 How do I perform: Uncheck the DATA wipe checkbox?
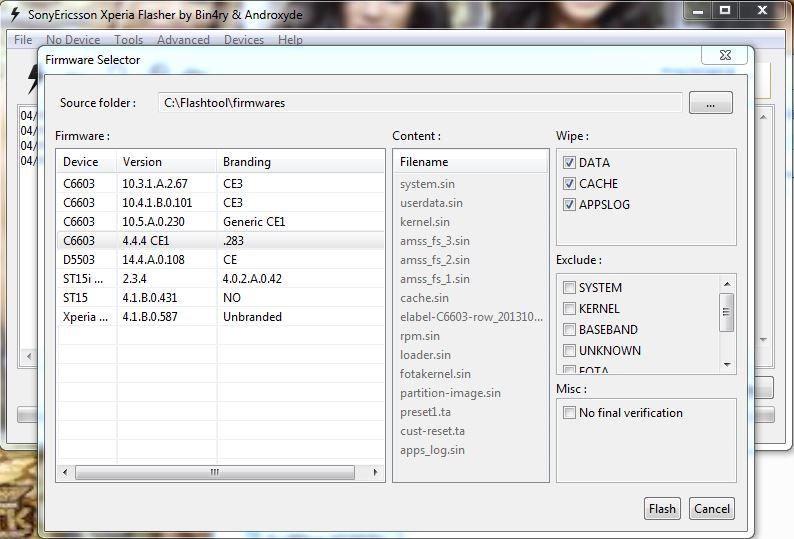pyautogui.click(x=569, y=163)
